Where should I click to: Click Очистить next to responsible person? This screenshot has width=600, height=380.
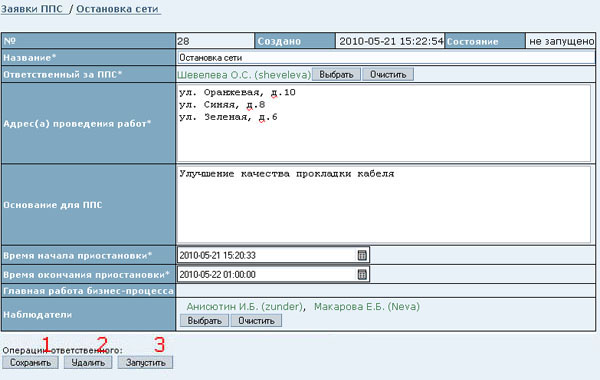click(x=388, y=74)
